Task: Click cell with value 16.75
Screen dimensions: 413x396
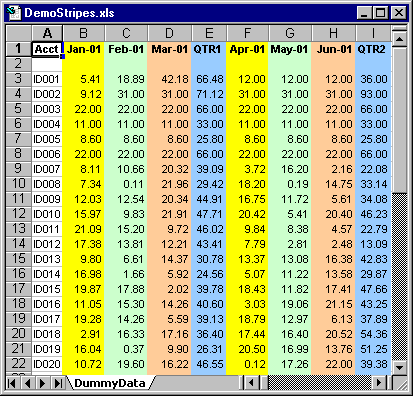Action: click(x=247, y=199)
